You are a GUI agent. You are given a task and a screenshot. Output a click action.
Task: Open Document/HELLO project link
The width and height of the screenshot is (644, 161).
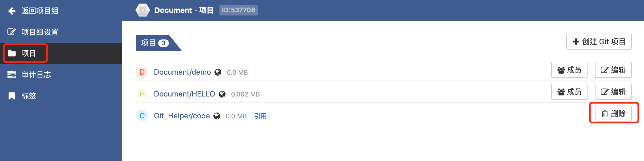pyautogui.click(x=184, y=94)
